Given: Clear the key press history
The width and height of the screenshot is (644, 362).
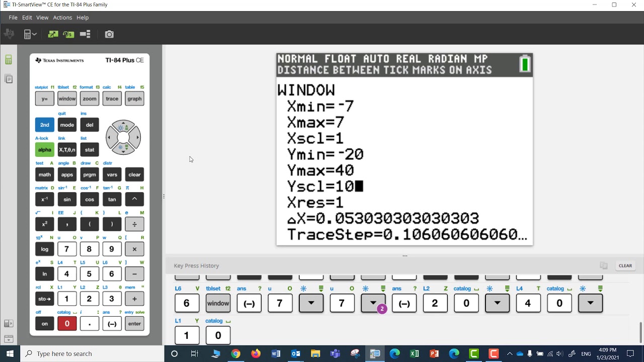Looking at the screenshot, I should (x=625, y=265).
